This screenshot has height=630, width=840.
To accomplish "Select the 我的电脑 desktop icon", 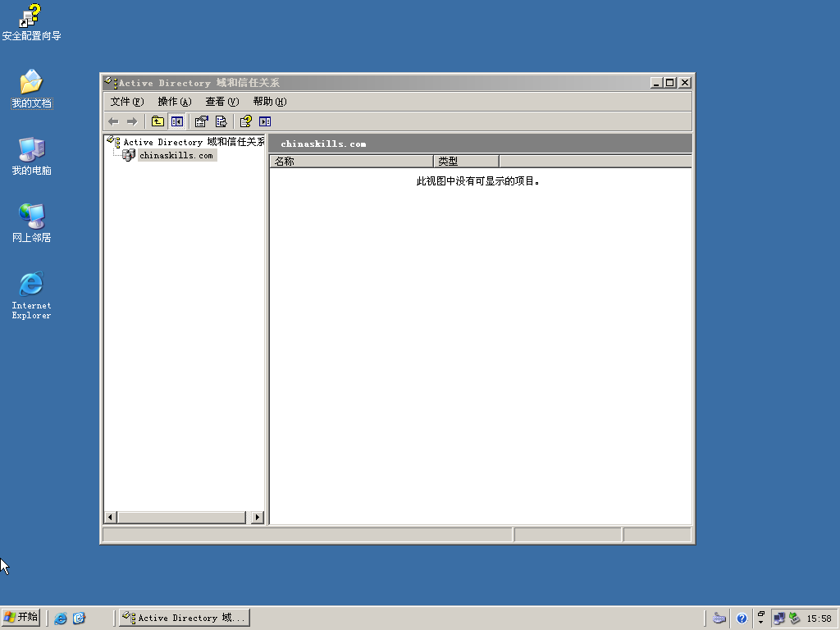I will click(31, 156).
